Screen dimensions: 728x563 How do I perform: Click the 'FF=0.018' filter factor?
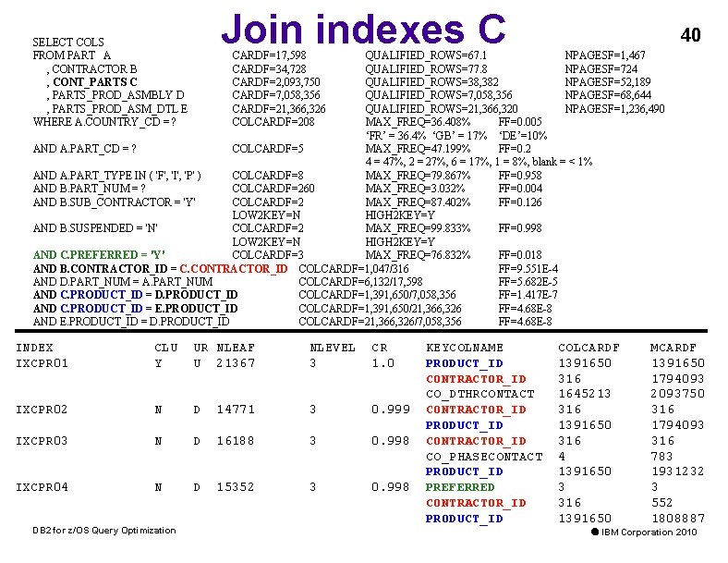(520, 255)
